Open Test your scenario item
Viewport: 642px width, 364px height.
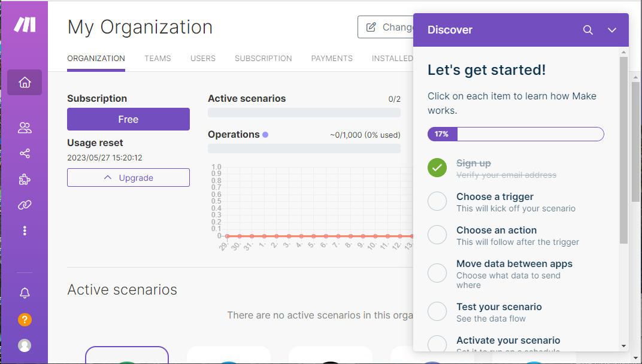point(499,313)
